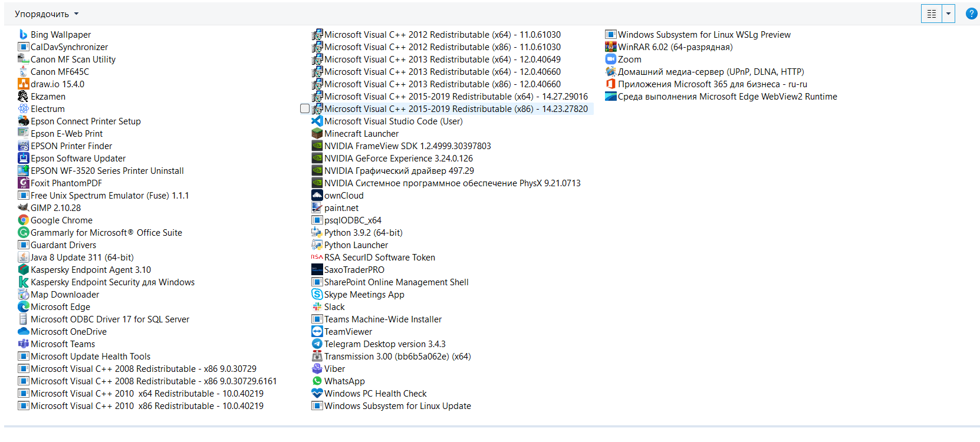Click the Ekzamen program icon
The image size is (980, 442).
pos(24,97)
